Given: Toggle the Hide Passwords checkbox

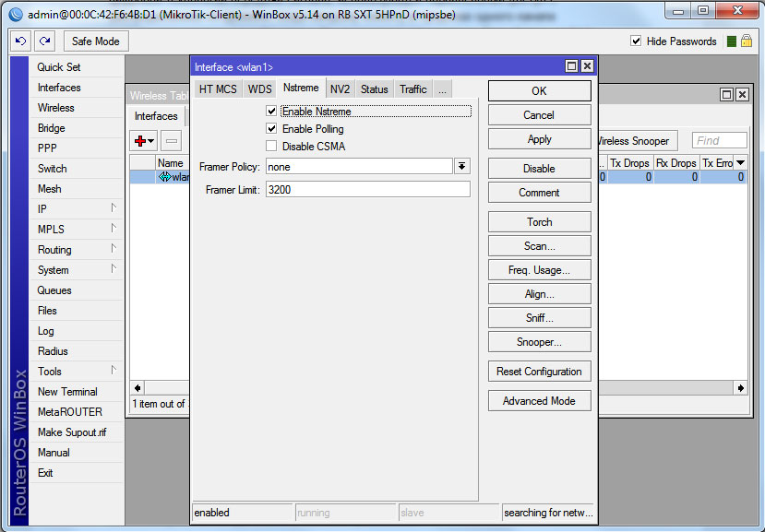Looking at the screenshot, I should point(636,41).
